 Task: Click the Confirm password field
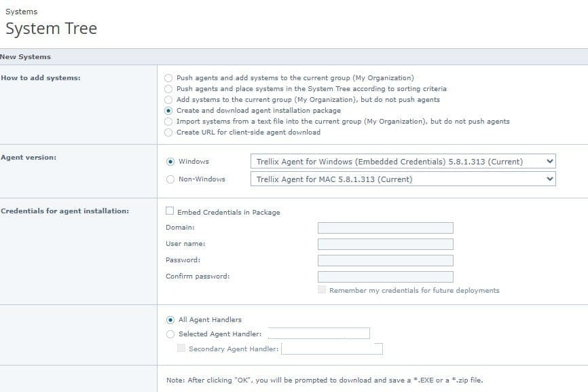385,277
